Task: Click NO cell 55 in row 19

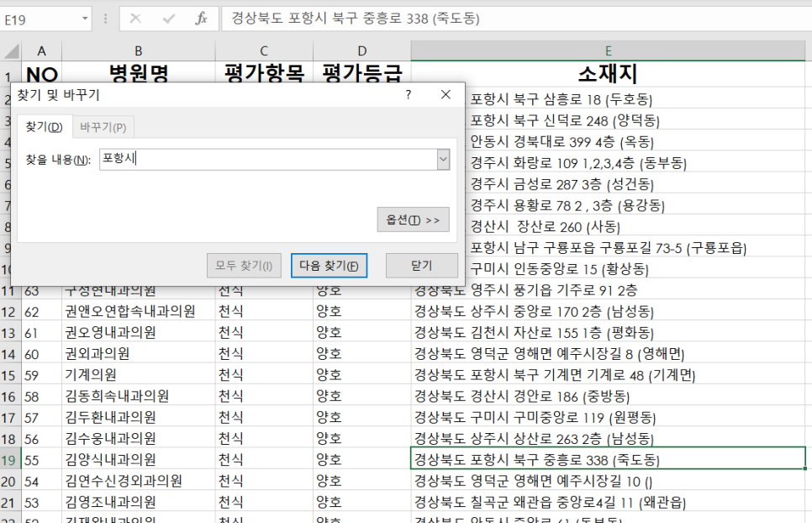Action: tap(41, 460)
